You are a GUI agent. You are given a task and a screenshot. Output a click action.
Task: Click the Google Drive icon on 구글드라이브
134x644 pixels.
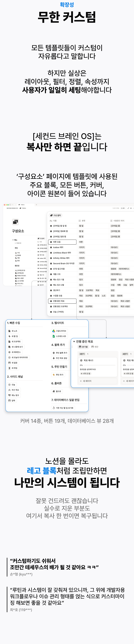click(54, 331)
